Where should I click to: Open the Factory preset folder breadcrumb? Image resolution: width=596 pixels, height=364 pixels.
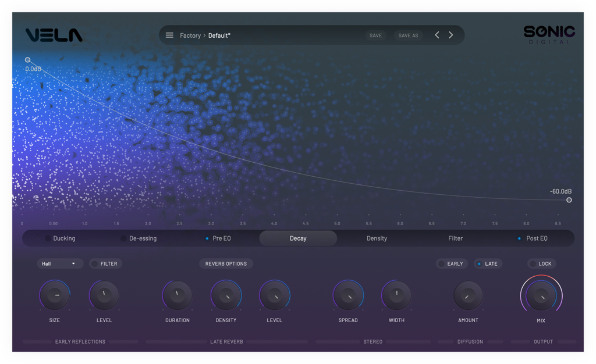190,35
